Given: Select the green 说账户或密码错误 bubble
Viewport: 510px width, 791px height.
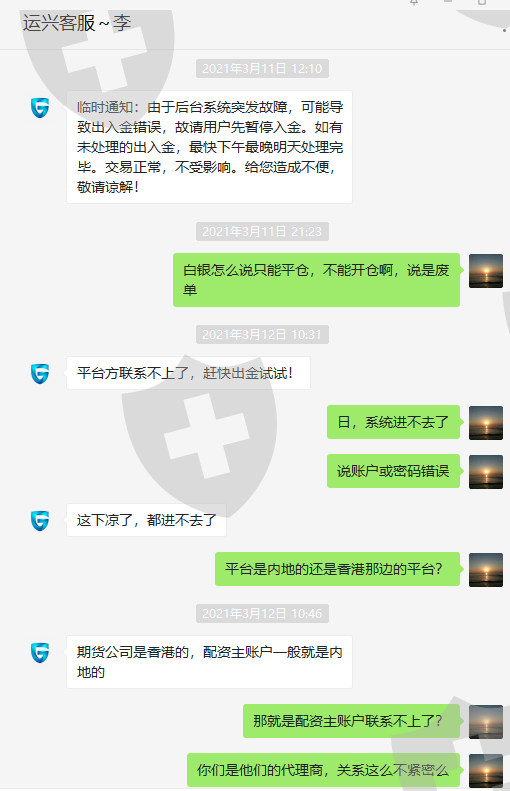Looking at the screenshot, I should (393, 471).
